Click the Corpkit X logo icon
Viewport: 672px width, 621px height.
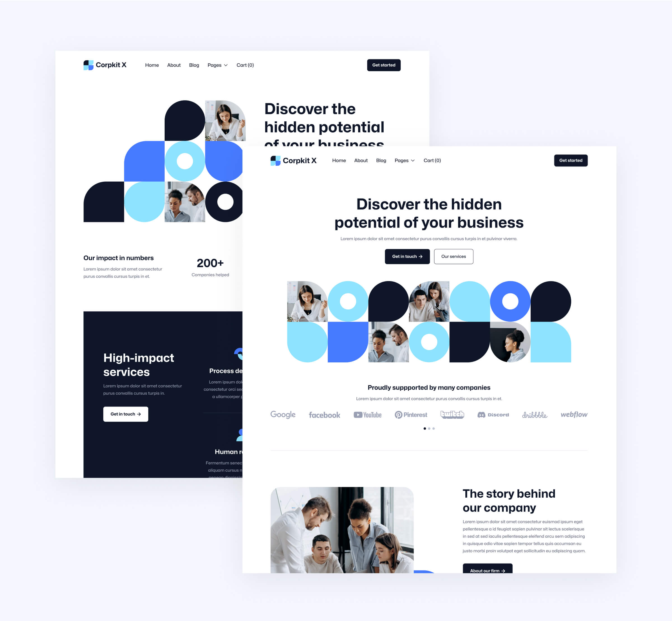pyautogui.click(x=87, y=64)
